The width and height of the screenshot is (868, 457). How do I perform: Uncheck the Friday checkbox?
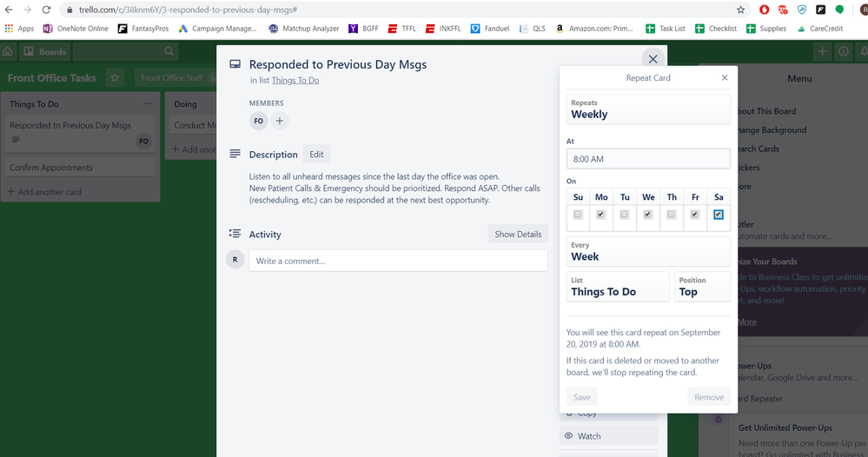point(695,214)
